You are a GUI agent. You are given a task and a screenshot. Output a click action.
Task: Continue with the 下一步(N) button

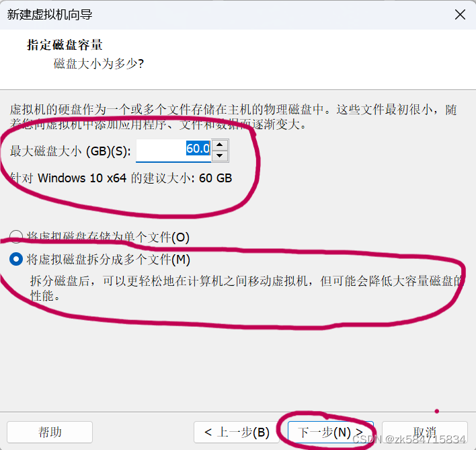[331, 432]
